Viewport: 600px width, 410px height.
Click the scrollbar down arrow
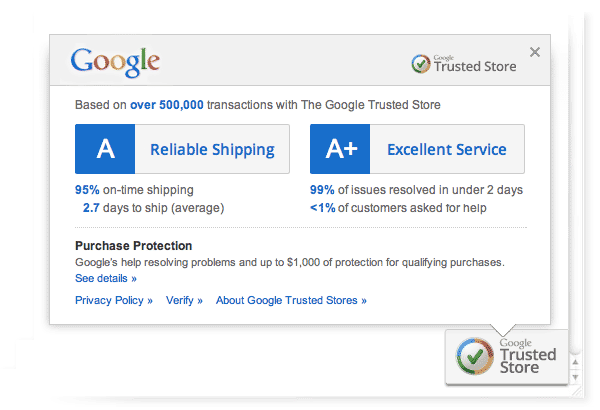pos(575,376)
